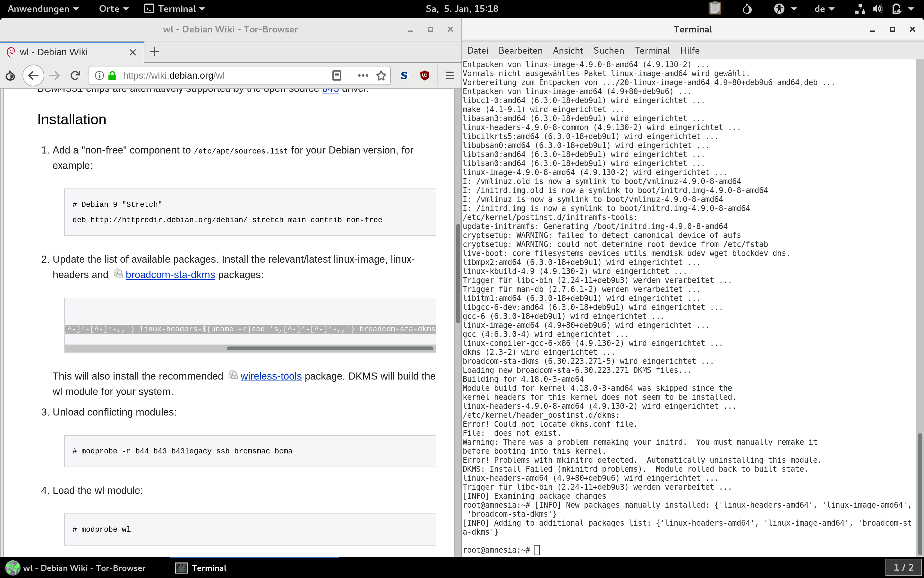This screenshot has height=578, width=924.
Task: Open the clock and calendar in top bar
Action: (x=462, y=8)
